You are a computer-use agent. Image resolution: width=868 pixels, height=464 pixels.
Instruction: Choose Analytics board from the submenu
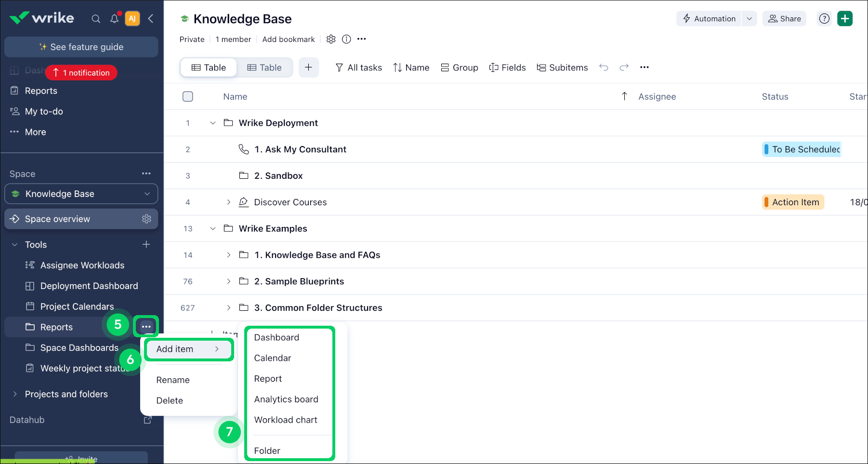[286, 399]
